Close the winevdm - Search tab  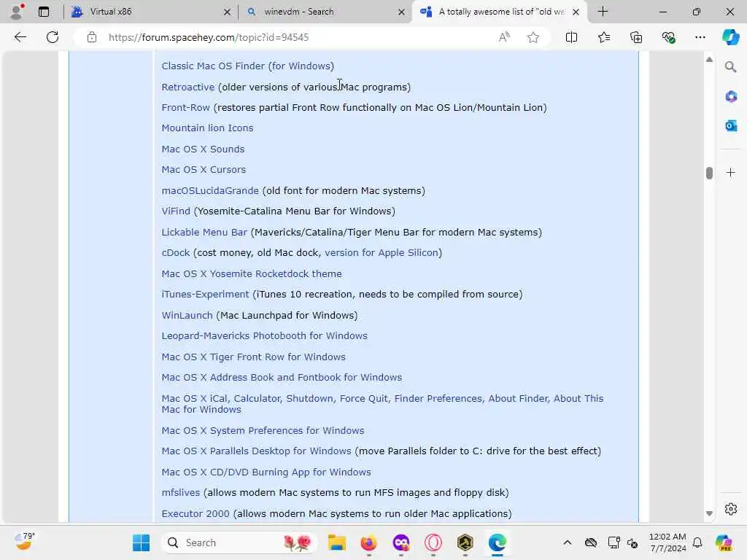coord(402,12)
